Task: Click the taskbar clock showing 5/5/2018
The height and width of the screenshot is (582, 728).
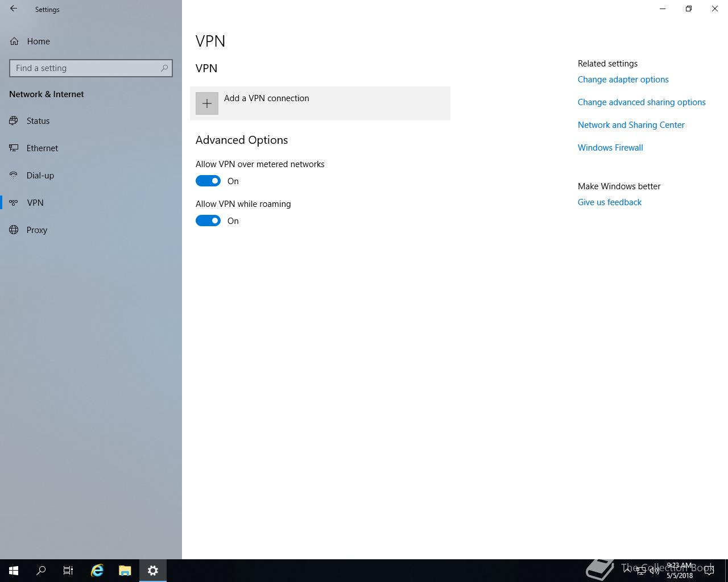Action: point(680,571)
